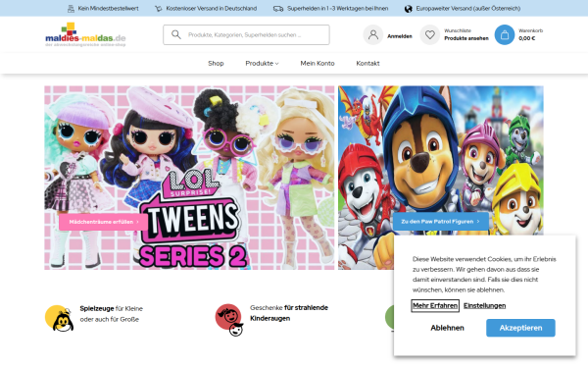Open the Anmelden login link
588x368 pixels.
pyautogui.click(x=400, y=36)
